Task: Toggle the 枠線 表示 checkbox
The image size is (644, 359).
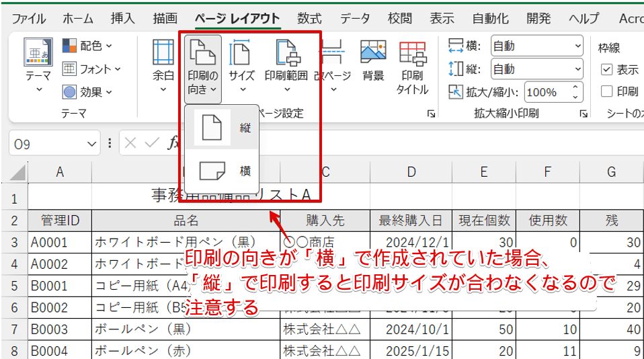Action: point(606,69)
